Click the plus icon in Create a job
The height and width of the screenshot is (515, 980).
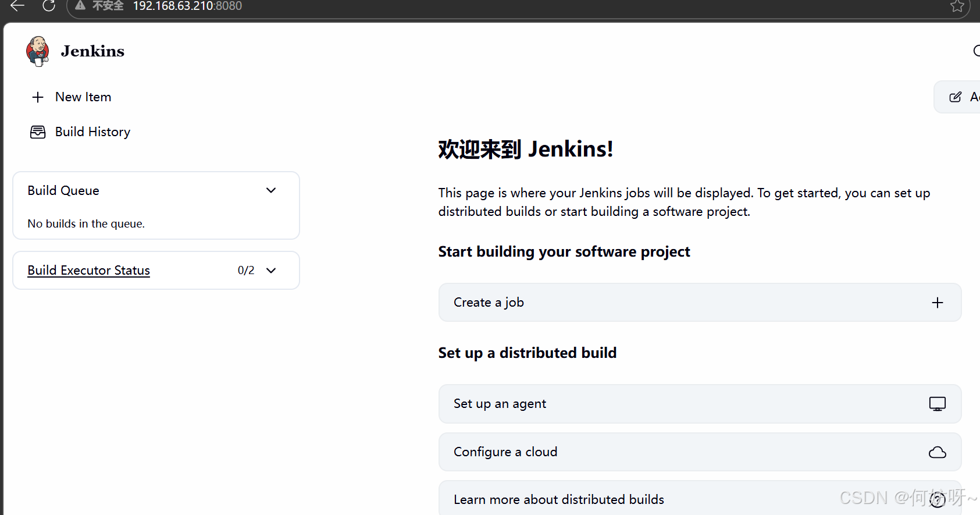point(938,303)
